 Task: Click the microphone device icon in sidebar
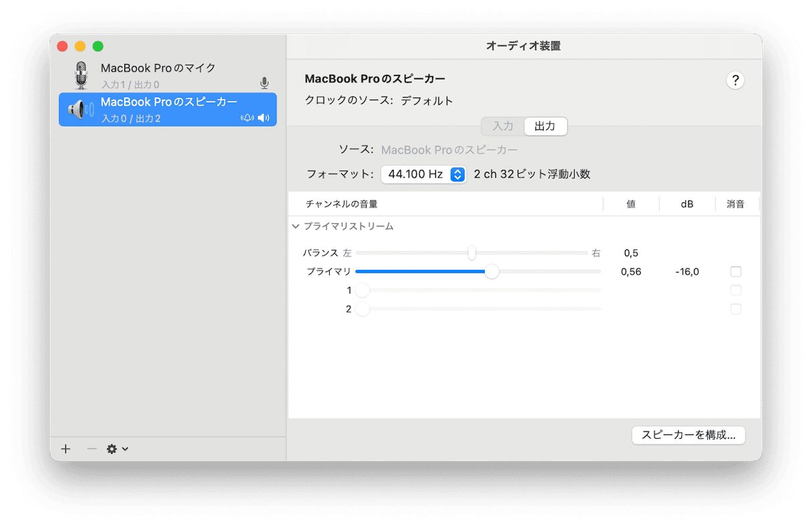pyautogui.click(x=81, y=75)
